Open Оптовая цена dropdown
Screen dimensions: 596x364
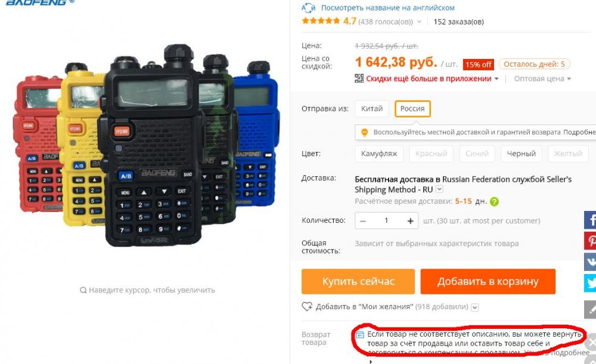pyautogui.click(x=542, y=79)
